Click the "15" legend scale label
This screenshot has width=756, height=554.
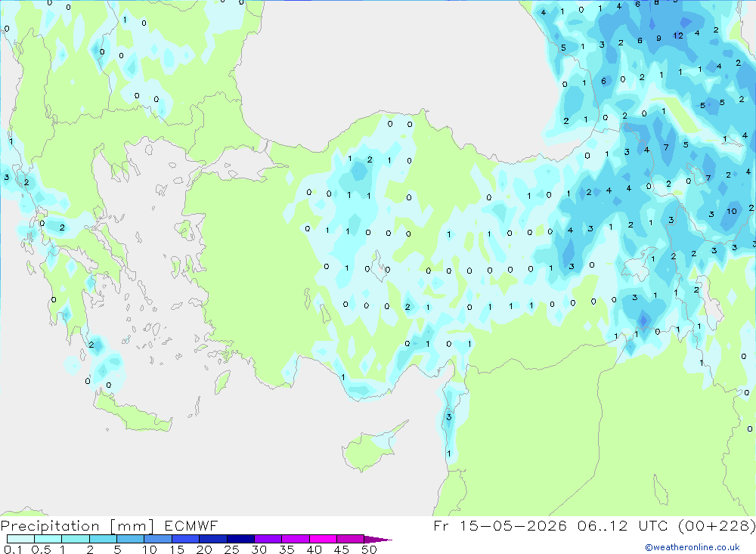[x=177, y=549]
